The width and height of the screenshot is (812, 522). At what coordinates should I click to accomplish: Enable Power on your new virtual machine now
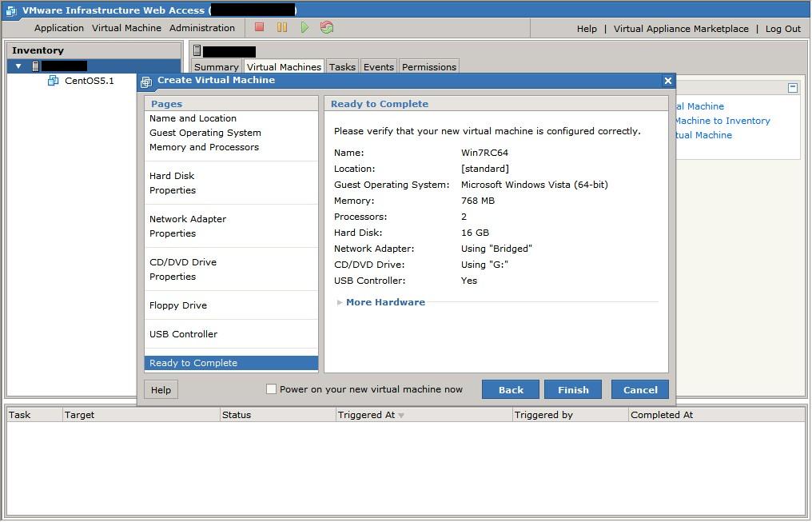(x=271, y=389)
